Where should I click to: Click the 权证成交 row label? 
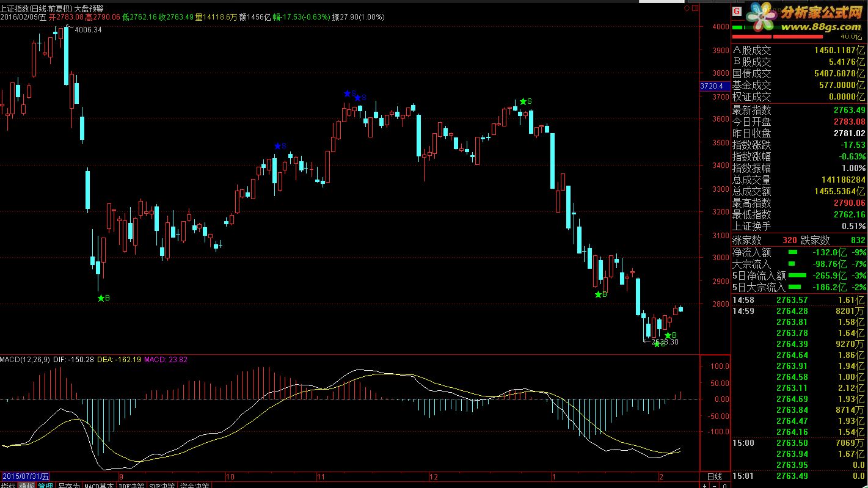[752, 97]
